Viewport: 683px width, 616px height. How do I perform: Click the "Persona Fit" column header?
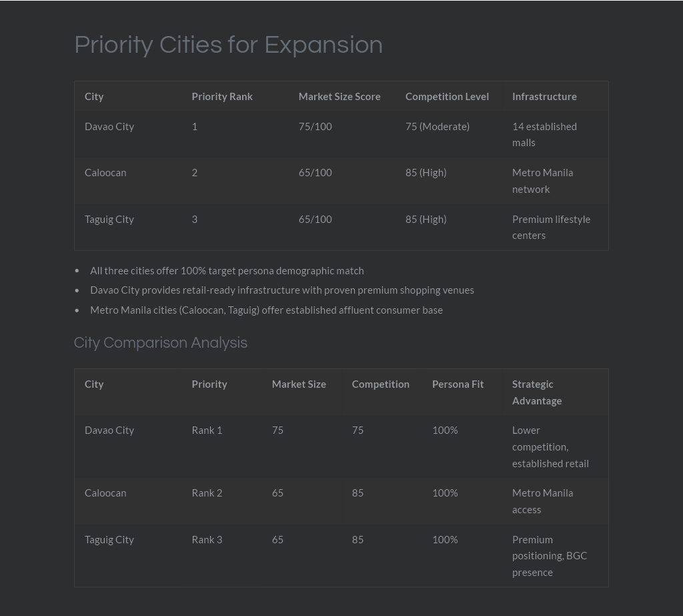click(x=458, y=384)
